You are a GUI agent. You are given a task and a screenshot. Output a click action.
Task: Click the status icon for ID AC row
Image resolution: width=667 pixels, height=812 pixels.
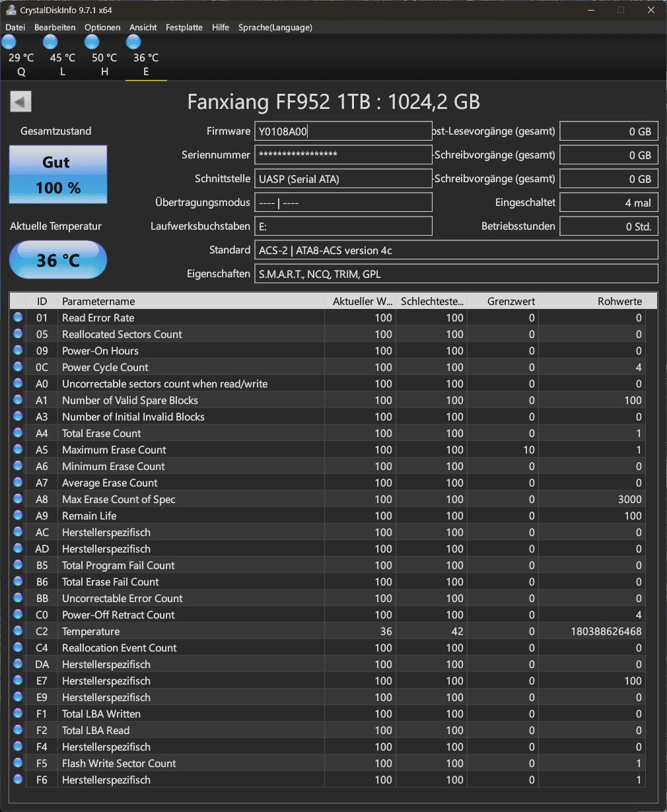pos(18,532)
